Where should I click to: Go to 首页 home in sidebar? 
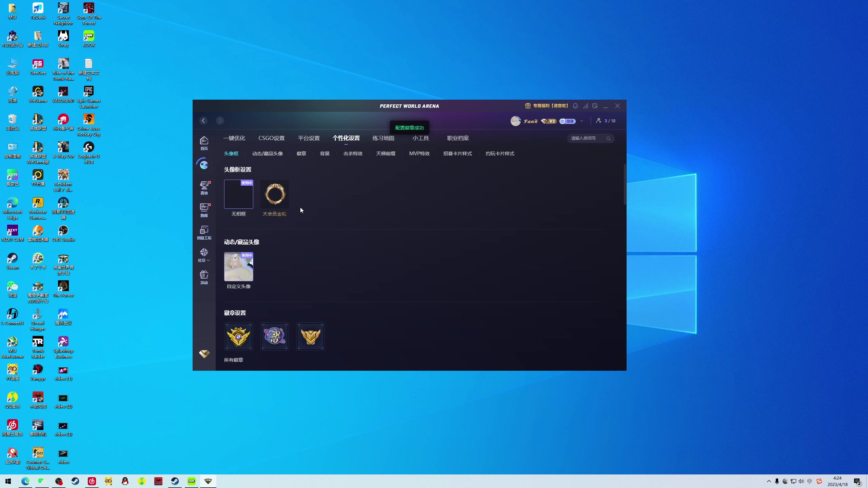click(x=204, y=143)
